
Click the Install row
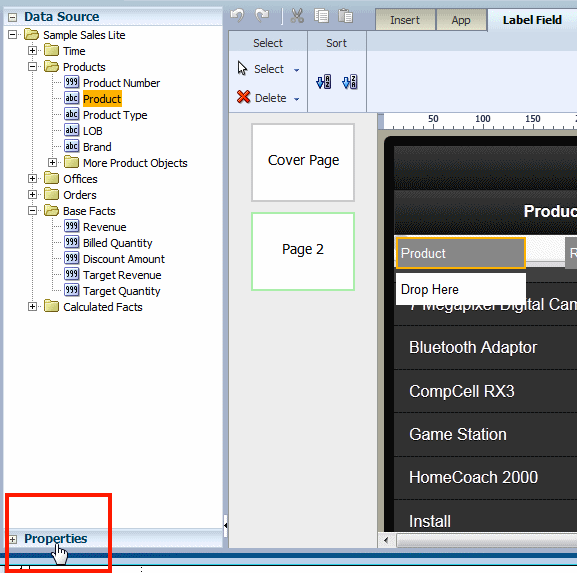[x=485, y=516]
